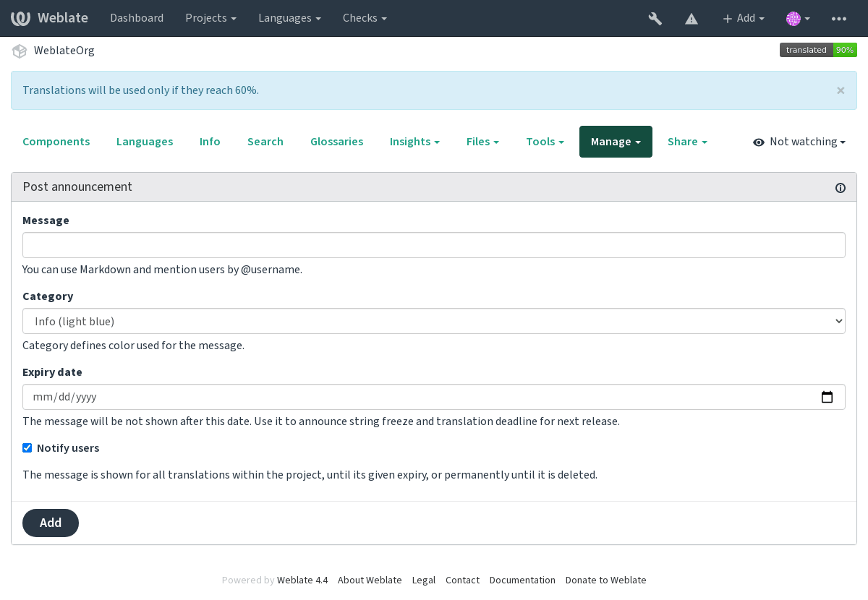Expand the Checks menu

(365, 18)
